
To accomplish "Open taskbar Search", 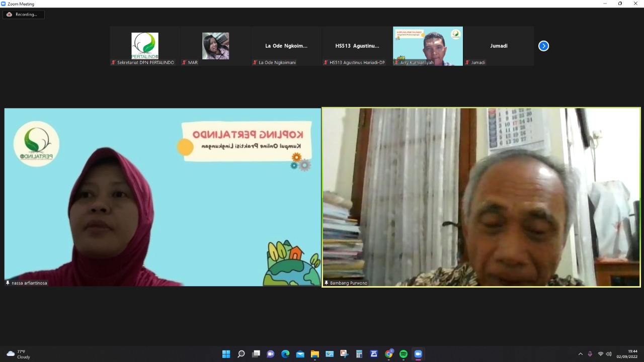I will click(241, 354).
